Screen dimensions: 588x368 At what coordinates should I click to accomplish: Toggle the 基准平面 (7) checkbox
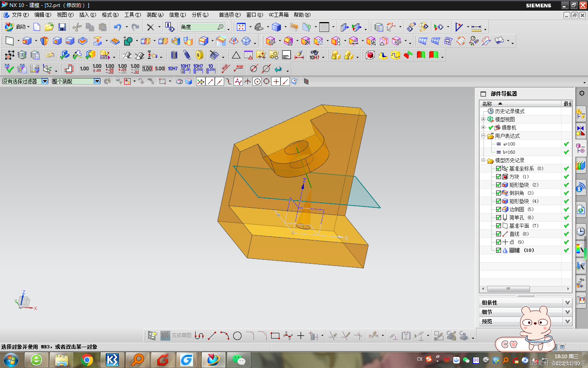point(499,226)
